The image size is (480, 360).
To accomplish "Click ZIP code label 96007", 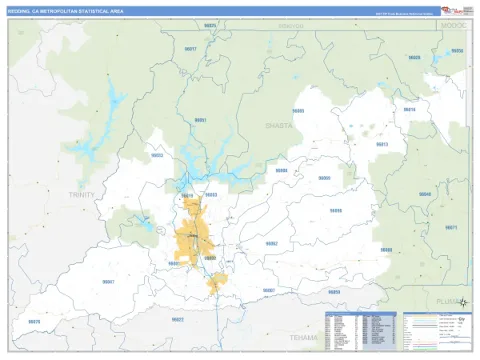I will point(269,291).
